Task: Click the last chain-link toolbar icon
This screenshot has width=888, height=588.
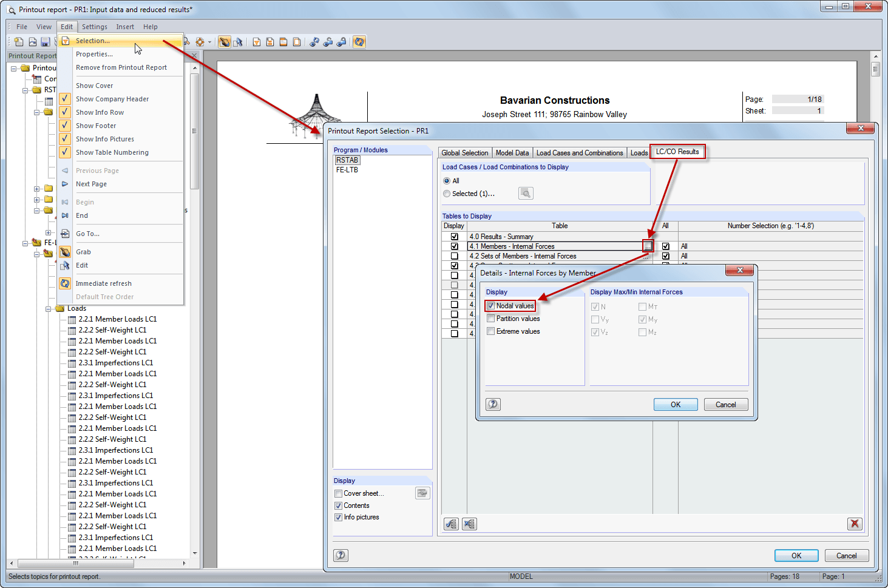Action: [342, 42]
